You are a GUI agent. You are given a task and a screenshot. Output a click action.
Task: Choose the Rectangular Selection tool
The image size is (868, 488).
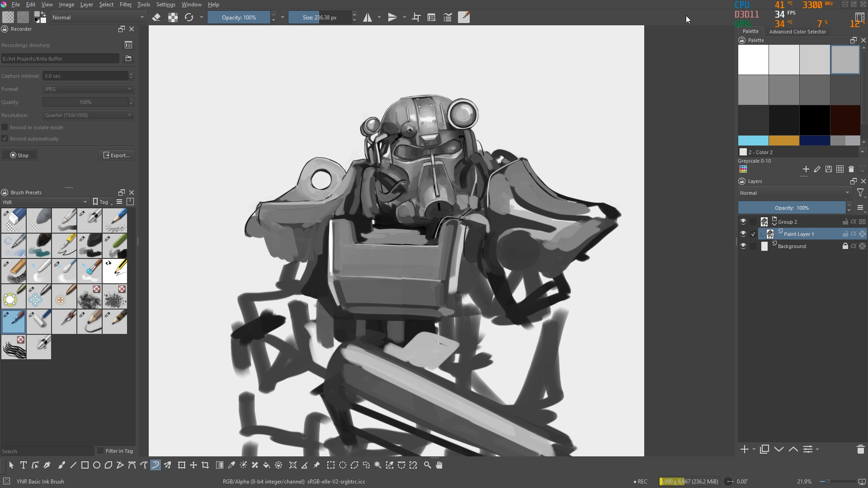(331, 465)
